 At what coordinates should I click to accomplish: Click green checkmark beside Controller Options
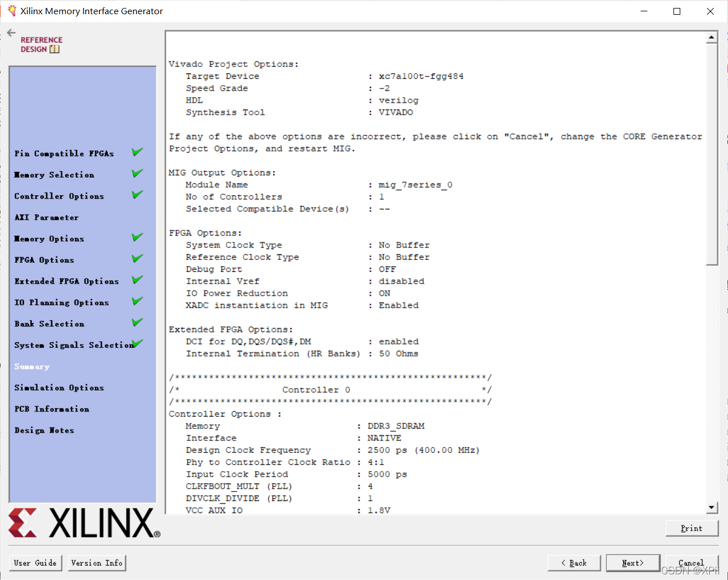pos(137,195)
